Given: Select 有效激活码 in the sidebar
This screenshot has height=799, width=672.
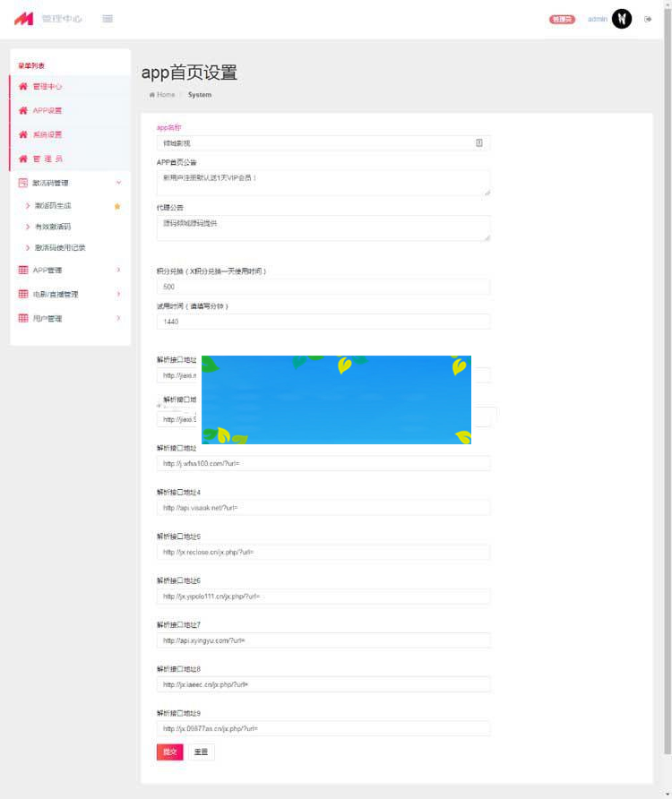Looking at the screenshot, I should click(53, 227).
